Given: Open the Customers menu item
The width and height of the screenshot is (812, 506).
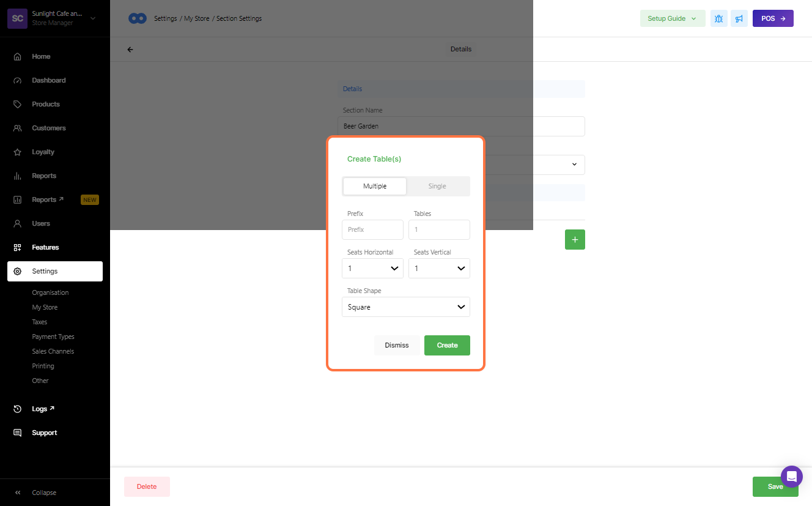Looking at the screenshot, I should coord(49,128).
